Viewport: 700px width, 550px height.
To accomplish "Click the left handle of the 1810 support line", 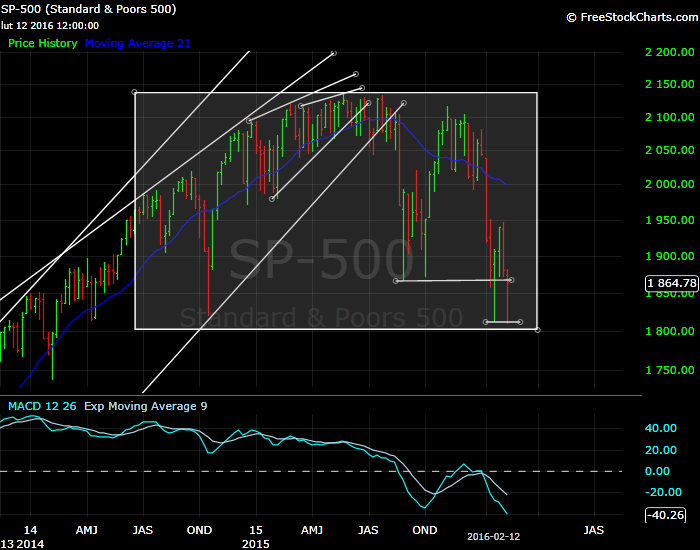I will (486, 322).
